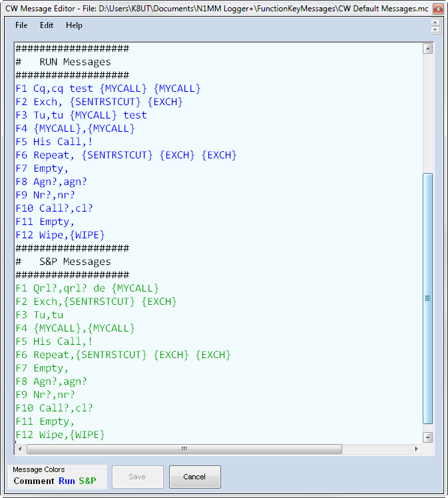
Task: Click the green 'F4 {MYCALL},{MYCALL}' line
Action: coord(75,328)
